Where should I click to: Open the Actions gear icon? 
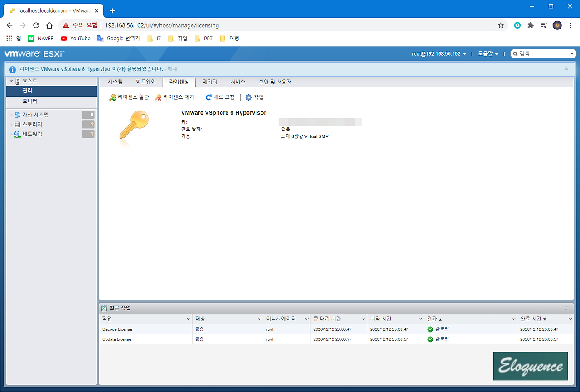tap(248, 97)
